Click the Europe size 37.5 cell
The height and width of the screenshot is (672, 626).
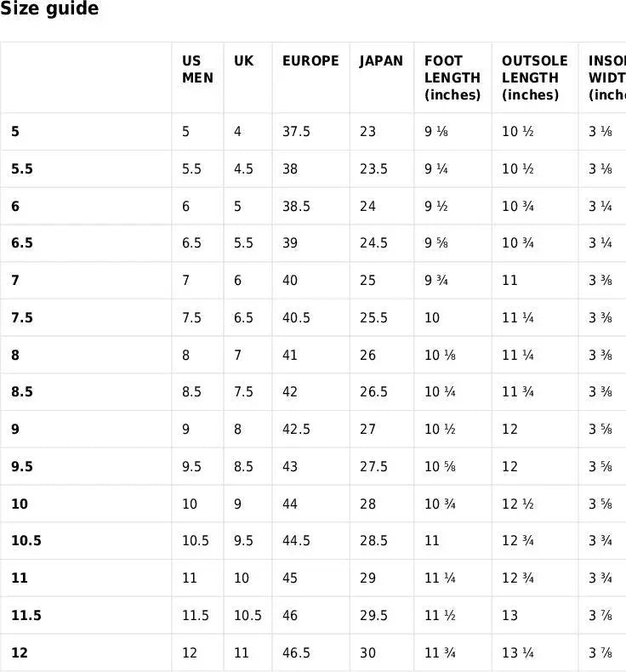[296, 132]
